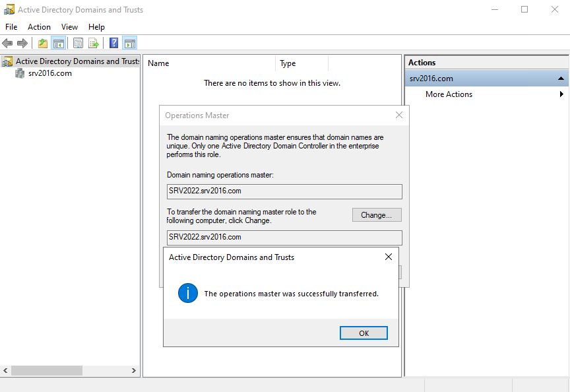The image size is (570, 392).
Task: Click the left arrow of the tree scrollbar
Action: (5, 370)
